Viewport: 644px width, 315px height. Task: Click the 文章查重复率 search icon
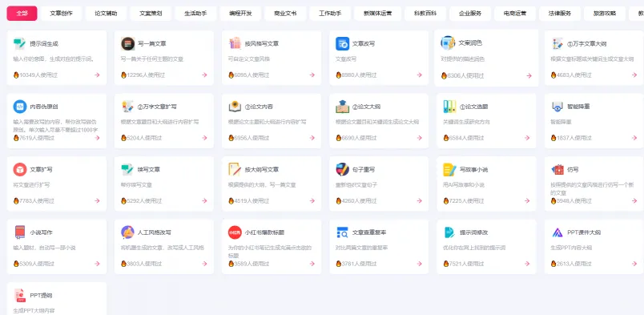(x=343, y=232)
